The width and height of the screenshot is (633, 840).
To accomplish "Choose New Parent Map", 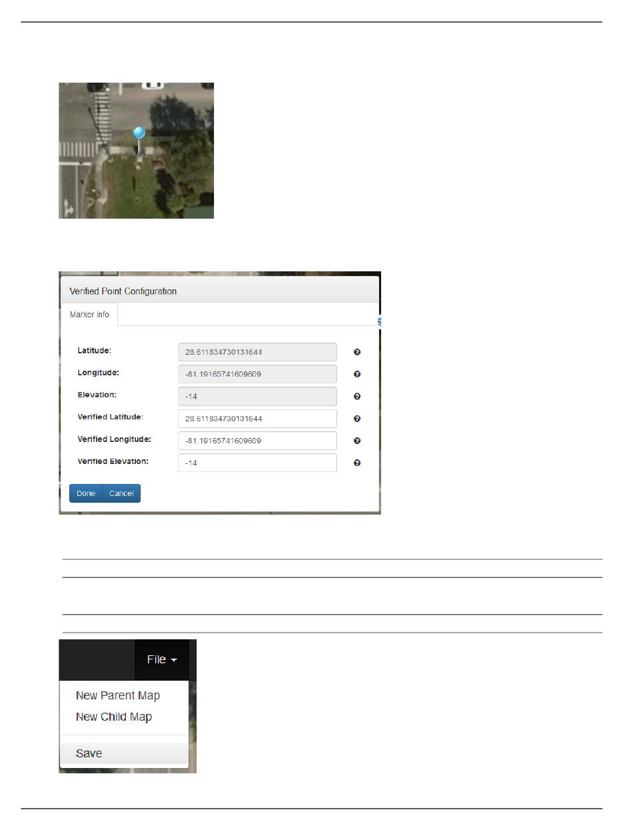I will 118,695.
